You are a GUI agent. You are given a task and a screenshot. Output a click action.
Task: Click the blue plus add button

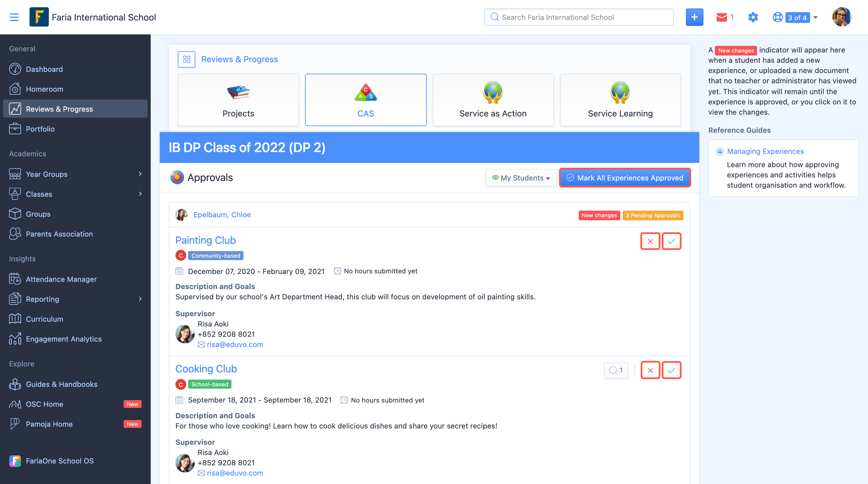click(694, 17)
